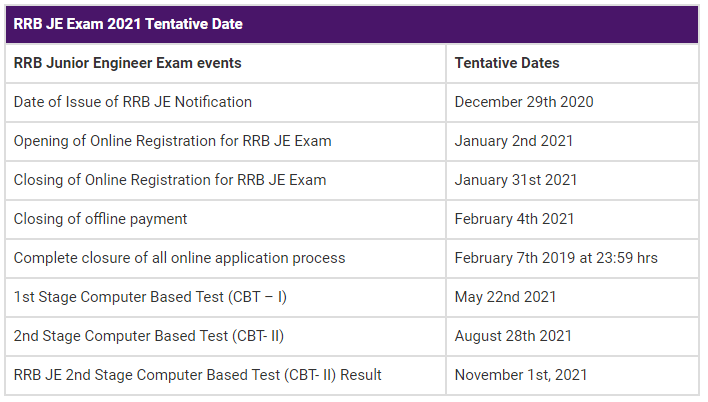Select 2nd Stage Computer Based Test (CBT- II)
Image resolution: width=708 pixels, height=402 pixels.
point(225,336)
